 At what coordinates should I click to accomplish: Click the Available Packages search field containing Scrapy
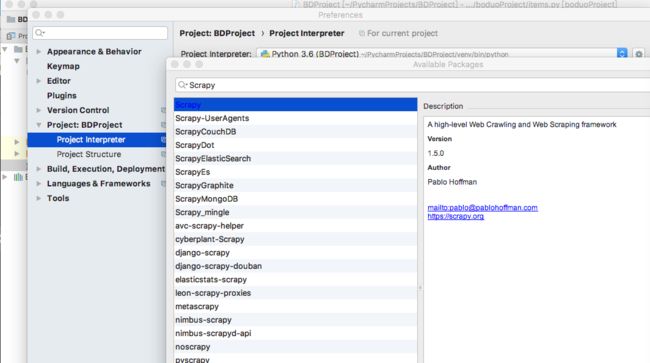[x=412, y=85]
